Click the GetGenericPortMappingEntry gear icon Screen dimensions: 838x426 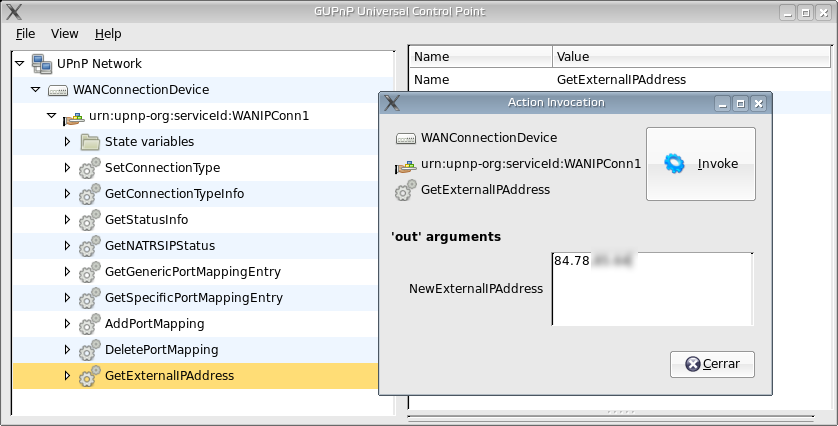click(x=90, y=272)
